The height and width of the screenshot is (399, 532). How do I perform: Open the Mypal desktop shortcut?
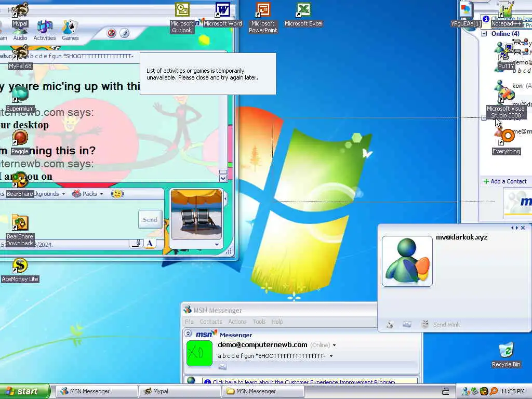pos(20,14)
